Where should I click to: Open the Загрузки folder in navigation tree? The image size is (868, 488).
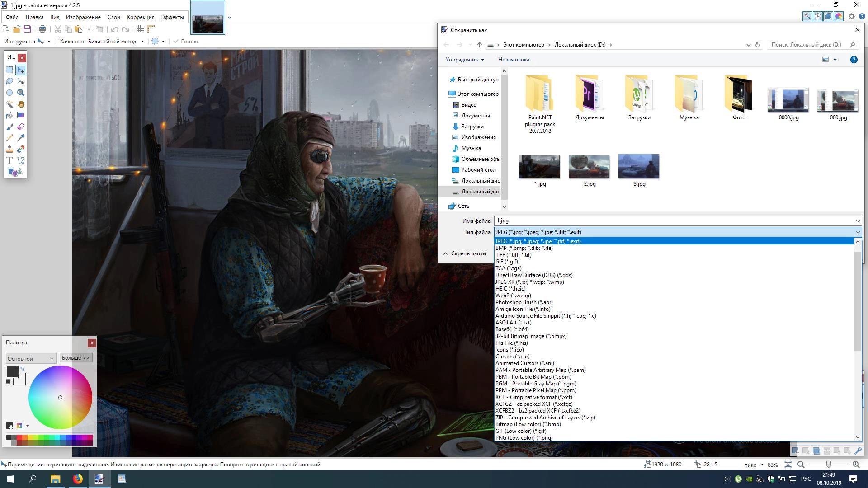(472, 127)
